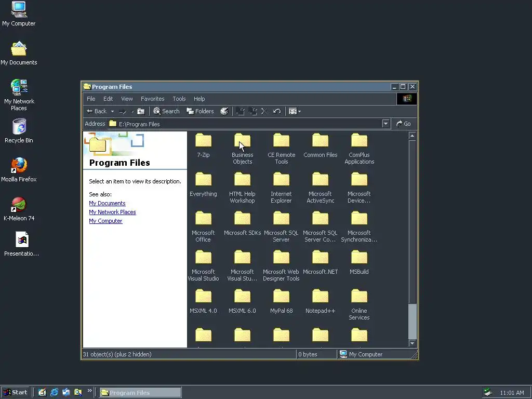
Task: Select the Mozilla Firefox desktop shortcut
Action: (19, 170)
